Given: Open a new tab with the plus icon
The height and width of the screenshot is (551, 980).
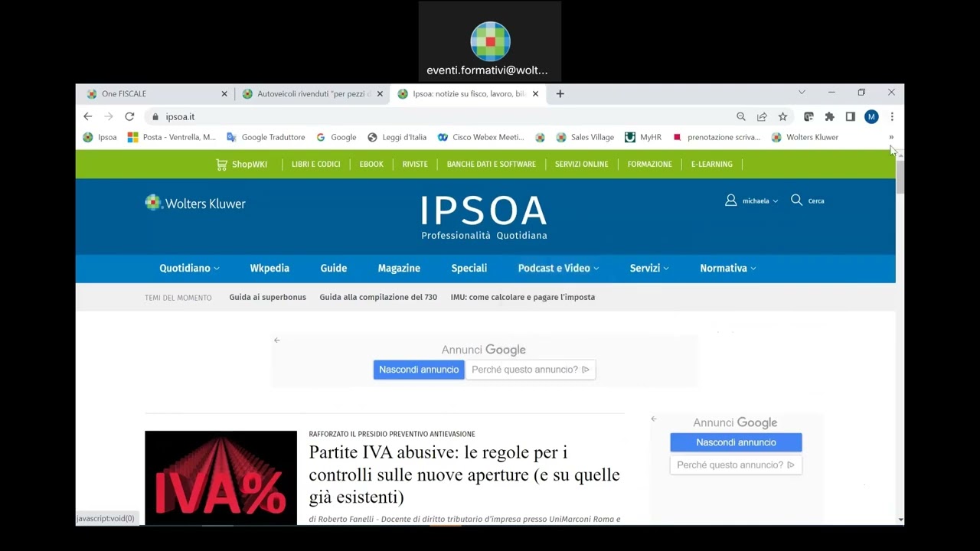Looking at the screenshot, I should pyautogui.click(x=560, y=93).
